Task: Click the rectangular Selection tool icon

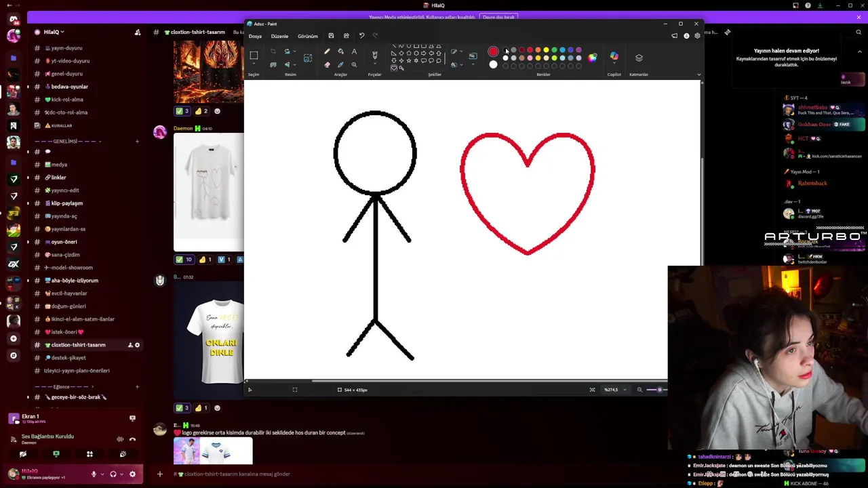Action: [254, 55]
